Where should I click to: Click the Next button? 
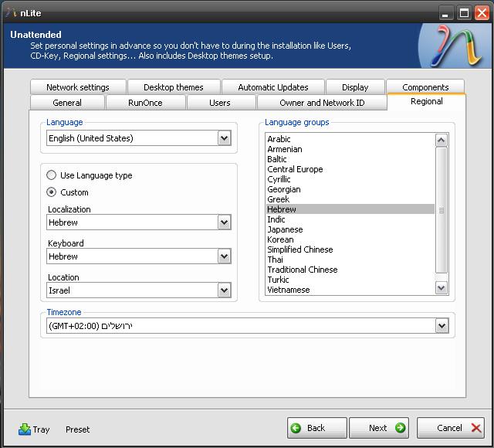[379, 428]
